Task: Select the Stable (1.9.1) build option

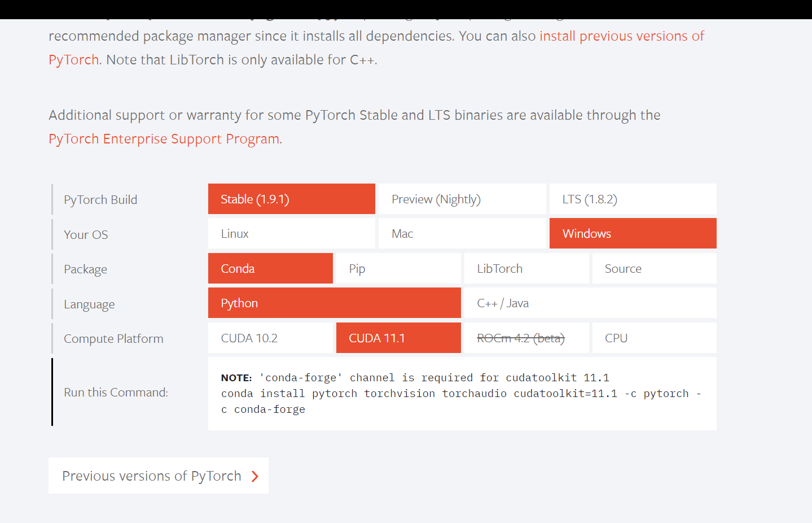Action: click(291, 199)
